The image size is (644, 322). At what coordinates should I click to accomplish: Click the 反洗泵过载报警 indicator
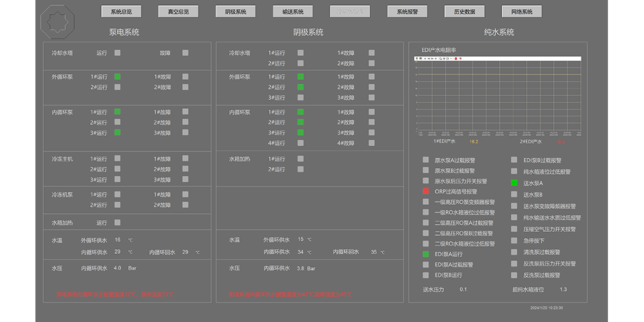click(x=514, y=275)
